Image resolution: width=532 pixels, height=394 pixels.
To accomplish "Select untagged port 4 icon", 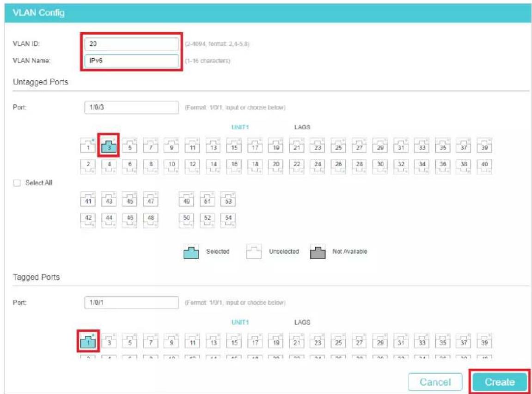I will point(109,166).
